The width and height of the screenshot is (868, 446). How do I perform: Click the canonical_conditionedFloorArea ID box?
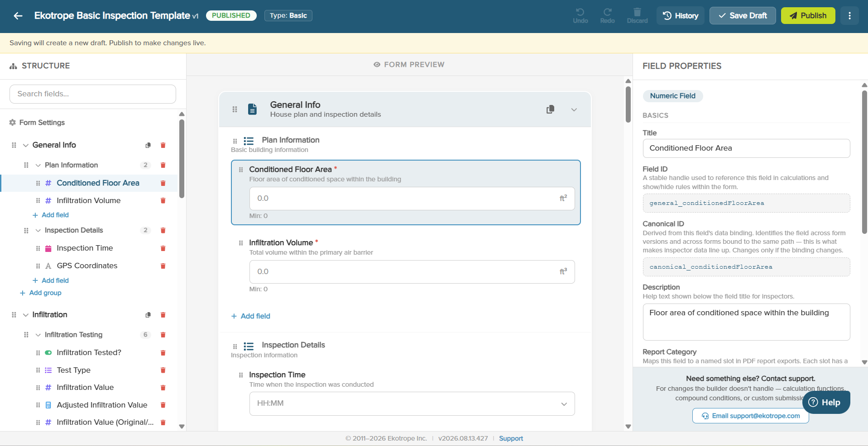pyautogui.click(x=746, y=267)
